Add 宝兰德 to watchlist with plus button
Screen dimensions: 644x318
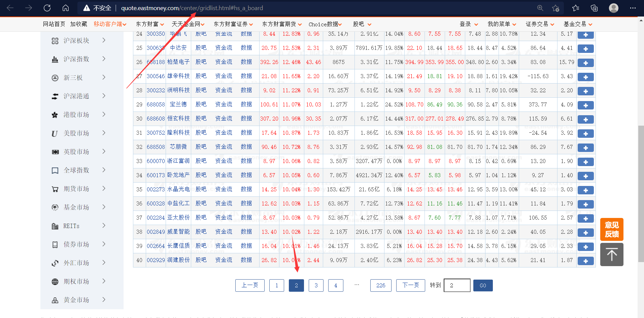(586, 105)
